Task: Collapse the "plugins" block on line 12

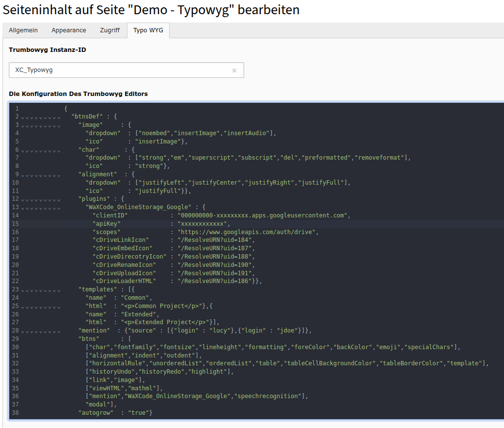Action: 41,199
